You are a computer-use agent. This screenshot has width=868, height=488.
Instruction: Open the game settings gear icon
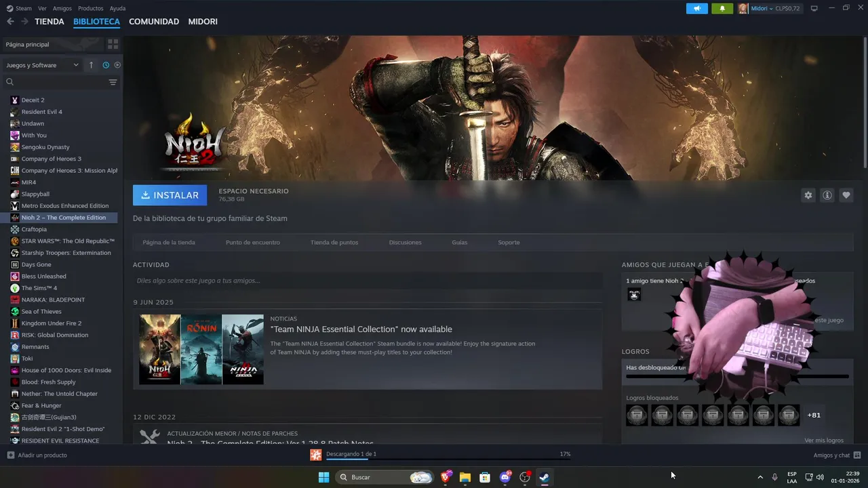808,195
